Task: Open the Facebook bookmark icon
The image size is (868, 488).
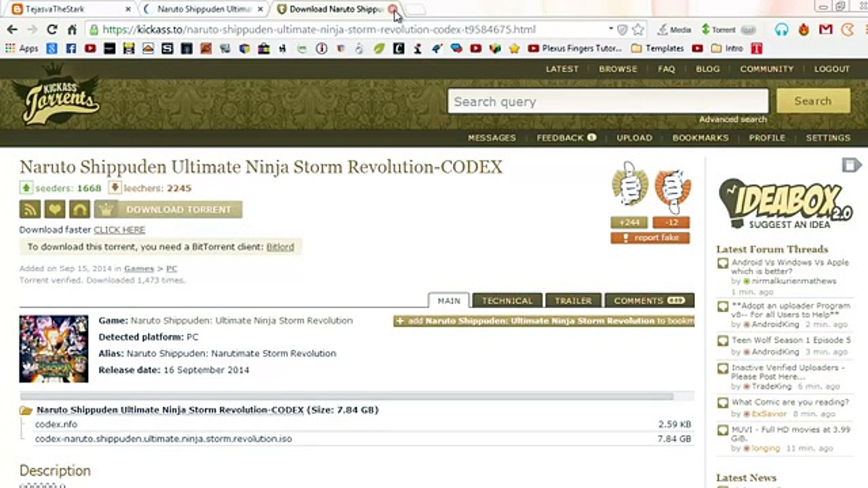Action: (x=71, y=48)
